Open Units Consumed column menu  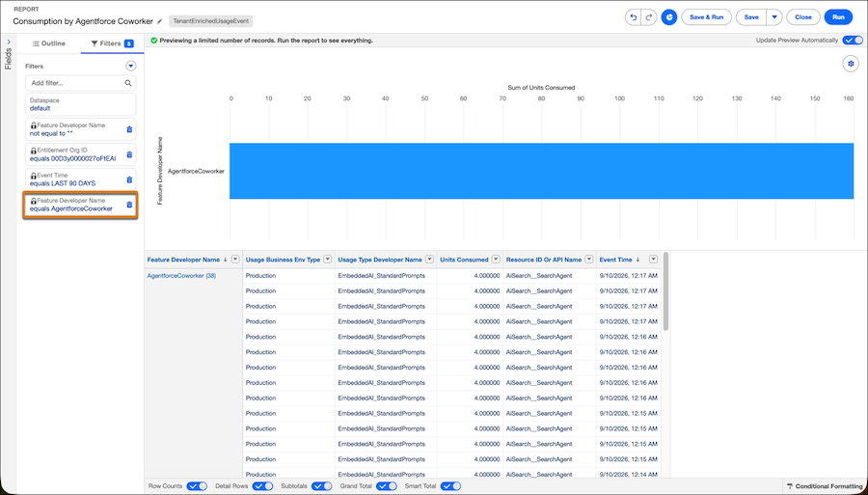pos(496,260)
